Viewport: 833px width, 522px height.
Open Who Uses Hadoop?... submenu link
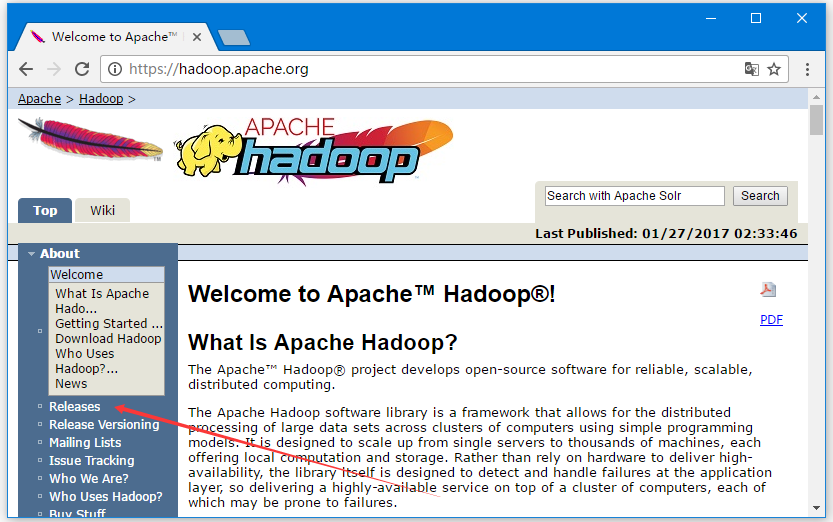[87, 361]
